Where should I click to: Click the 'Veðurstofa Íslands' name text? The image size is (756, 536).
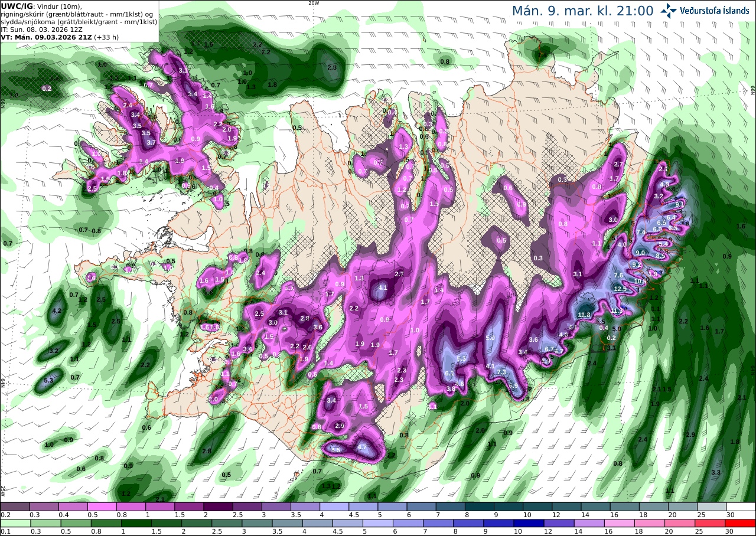pyautogui.click(x=715, y=11)
